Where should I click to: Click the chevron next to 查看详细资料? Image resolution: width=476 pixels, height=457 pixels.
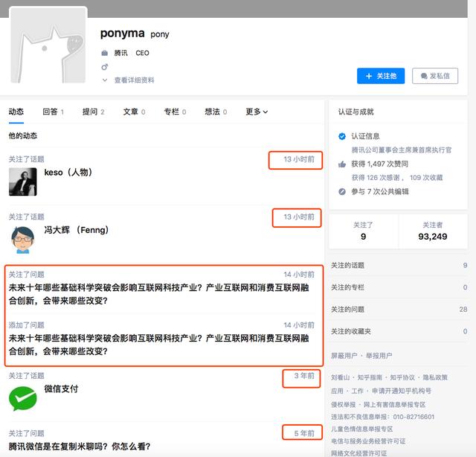(x=105, y=80)
